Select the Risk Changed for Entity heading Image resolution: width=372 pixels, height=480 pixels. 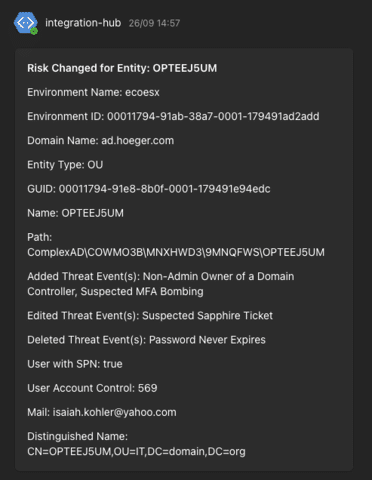(122, 68)
